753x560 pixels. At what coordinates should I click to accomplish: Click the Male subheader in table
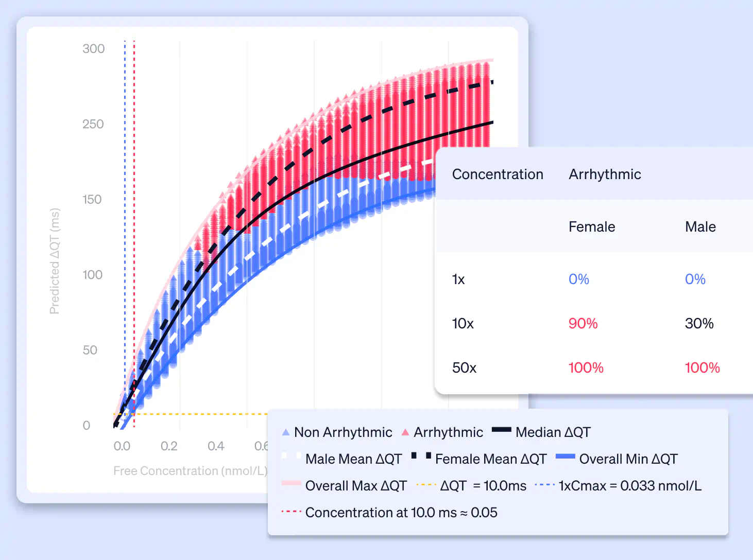point(700,227)
